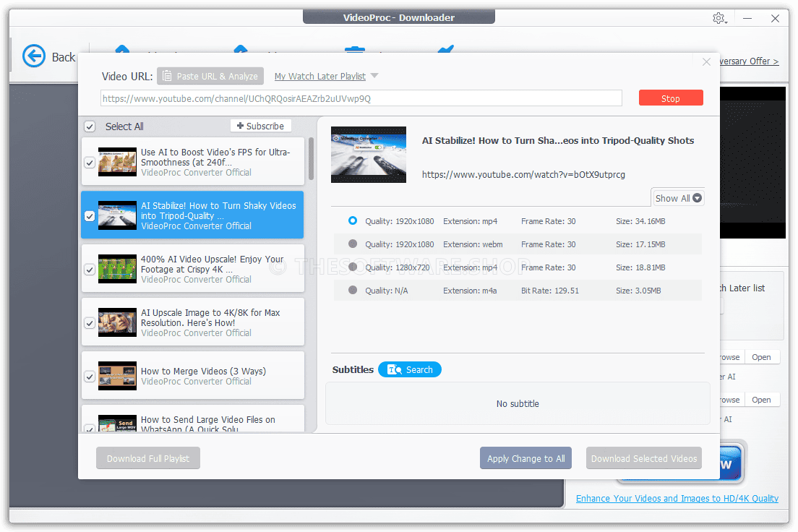
Task: Click the lower Open button in background window
Action: click(x=761, y=400)
